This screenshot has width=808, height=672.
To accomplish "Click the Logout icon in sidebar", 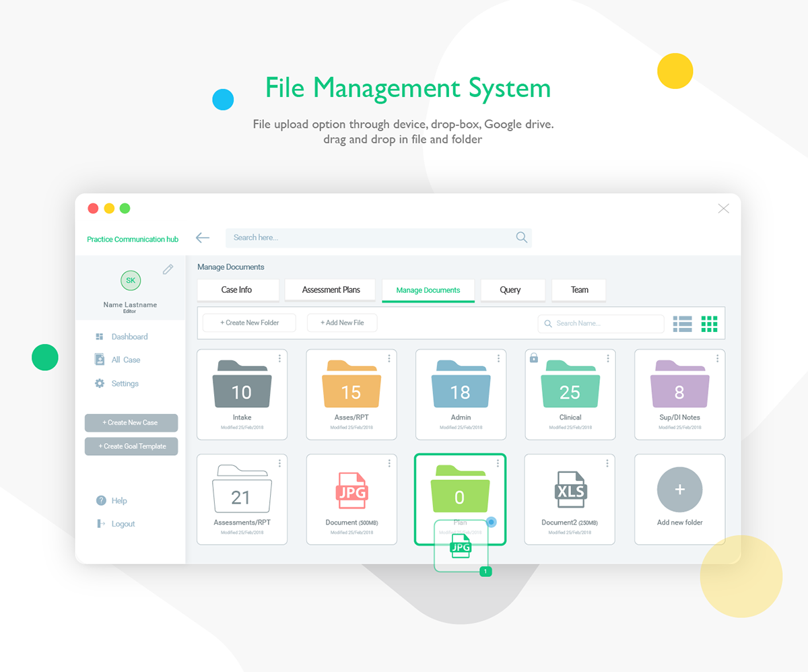I will (101, 523).
